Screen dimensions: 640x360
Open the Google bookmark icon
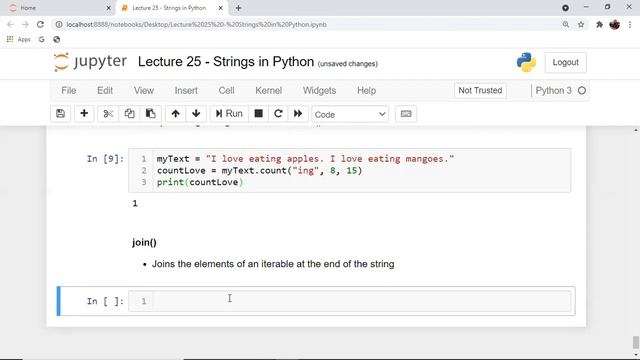pyautogui.click(x=42, y=40)
